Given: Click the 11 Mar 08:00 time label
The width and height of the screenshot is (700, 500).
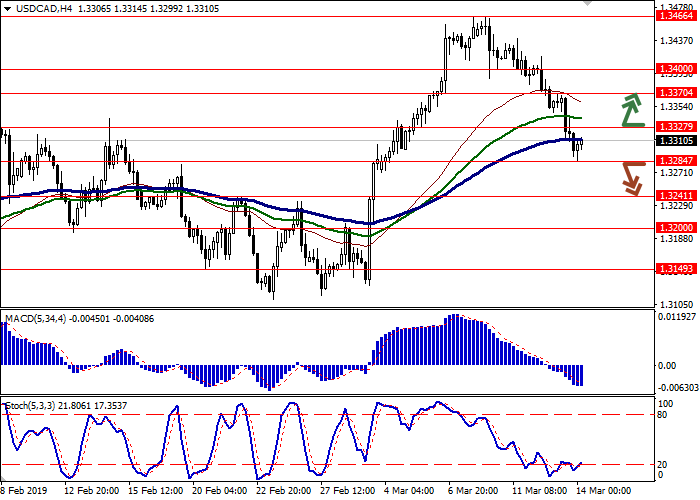Looking at the screenshot, I should click(540, 491).
